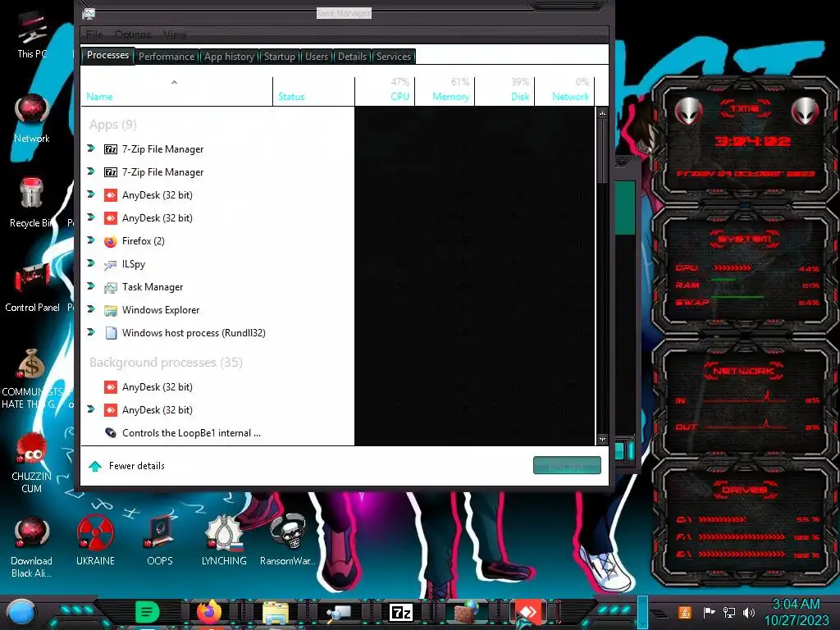The height and width of the screenshot is (630, 840).
Task: Open the Action Center flag tray icon
Action: pyautogui.click(x=709, y=612)
